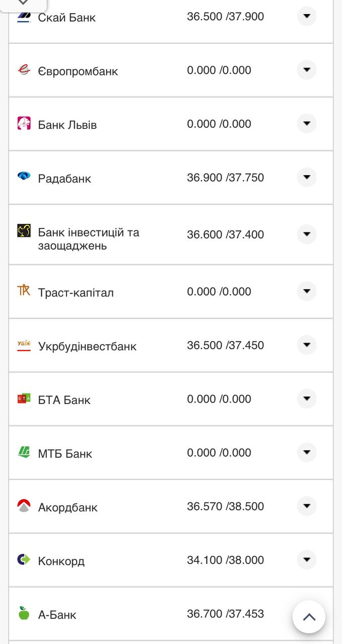Expand the Конкорд rate dropdown
Viewport: 342px width, 644px height.
pos(306,559)
